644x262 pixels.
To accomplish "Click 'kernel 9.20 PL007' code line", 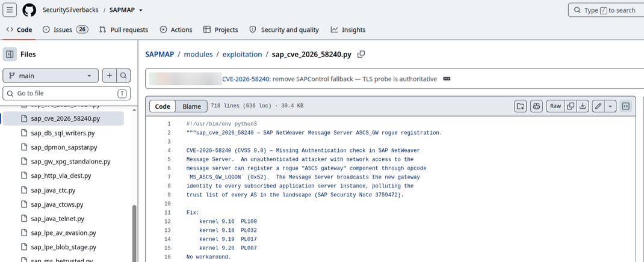I will point(228,248).
